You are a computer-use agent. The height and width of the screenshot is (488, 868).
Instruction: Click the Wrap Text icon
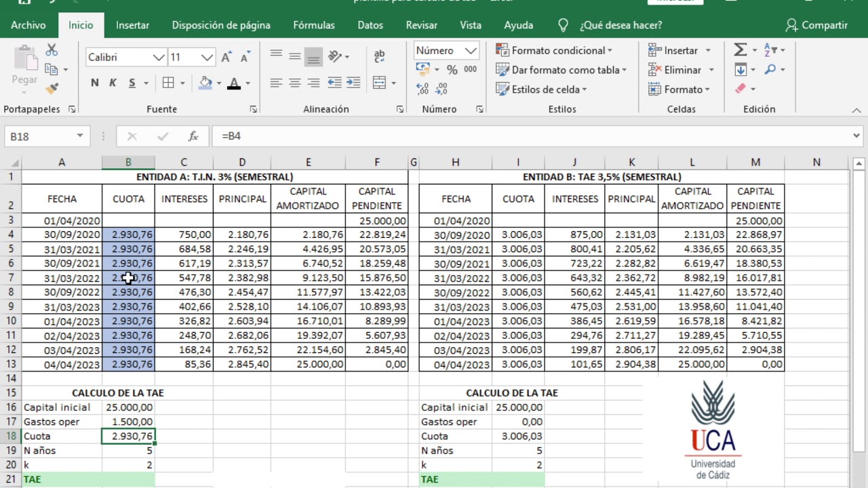[x=379, y=56]
